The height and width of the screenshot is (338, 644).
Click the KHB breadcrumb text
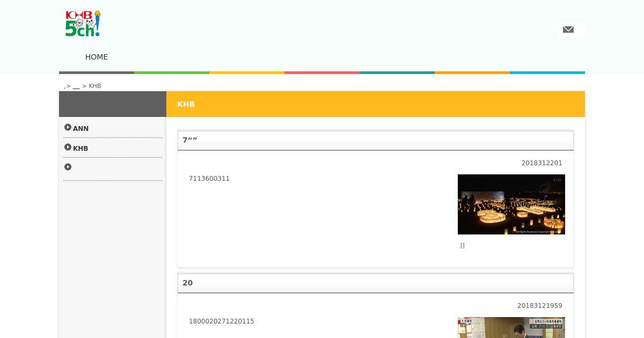(95, 86)
